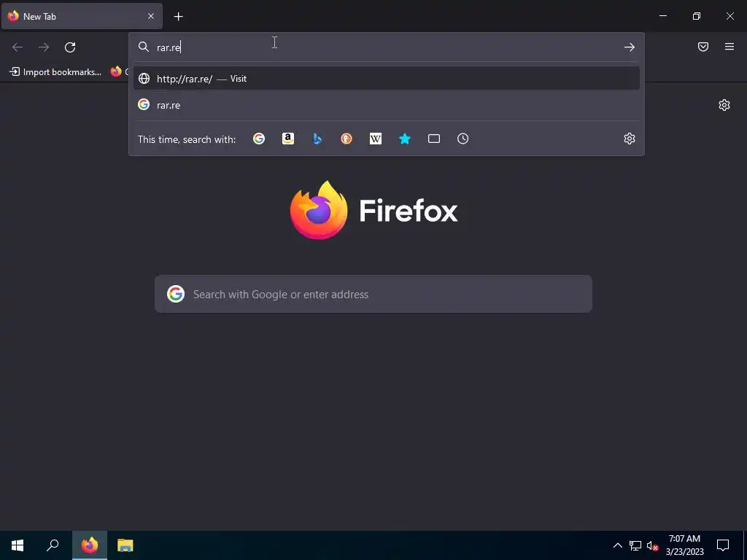The height and width of the screenshot is (560, 747).
Task: Search this time with Wikipedia
Action: coord(376,139)
